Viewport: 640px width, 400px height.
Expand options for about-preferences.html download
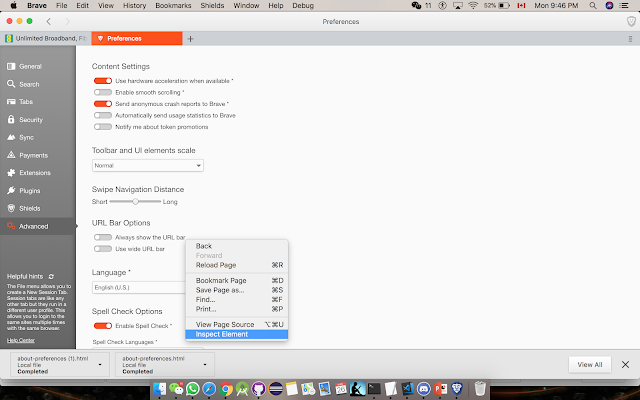[x=205, y=364]
